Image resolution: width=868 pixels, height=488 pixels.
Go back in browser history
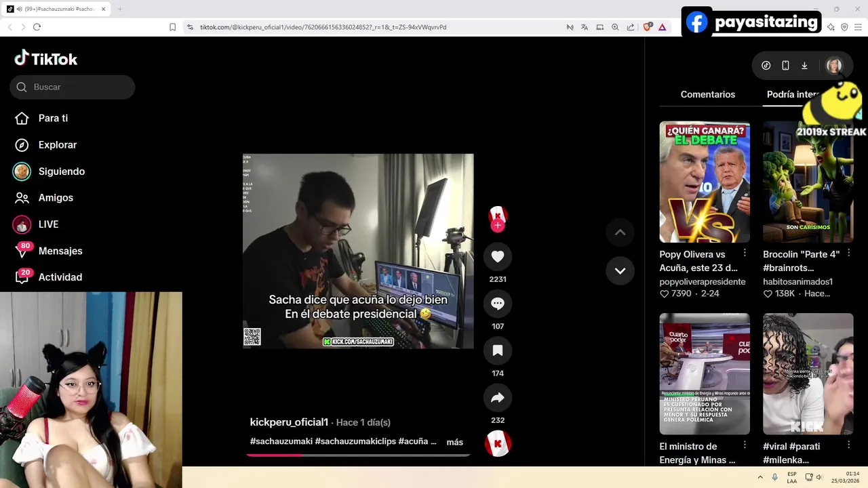tap(10, 27)
